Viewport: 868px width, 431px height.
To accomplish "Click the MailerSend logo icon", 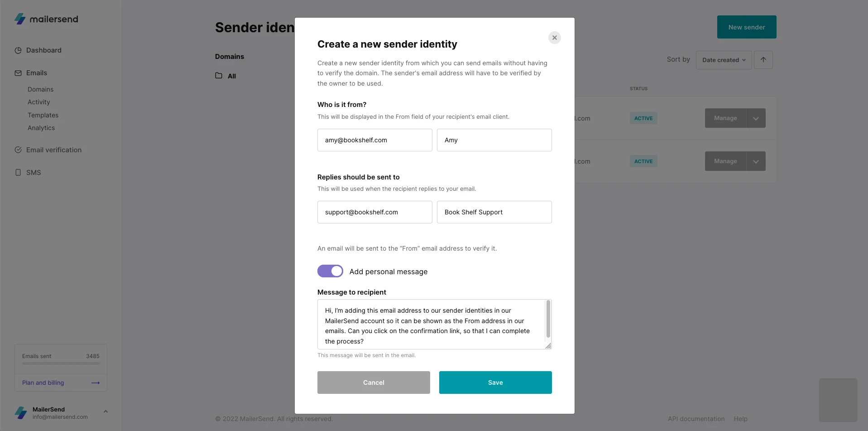I will click(20, 19).
